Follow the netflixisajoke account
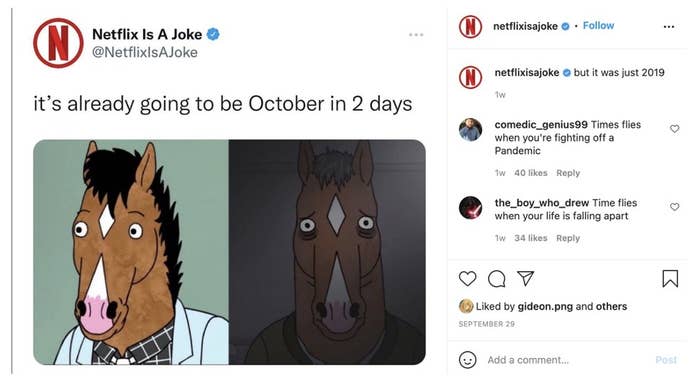 (598, 26)
